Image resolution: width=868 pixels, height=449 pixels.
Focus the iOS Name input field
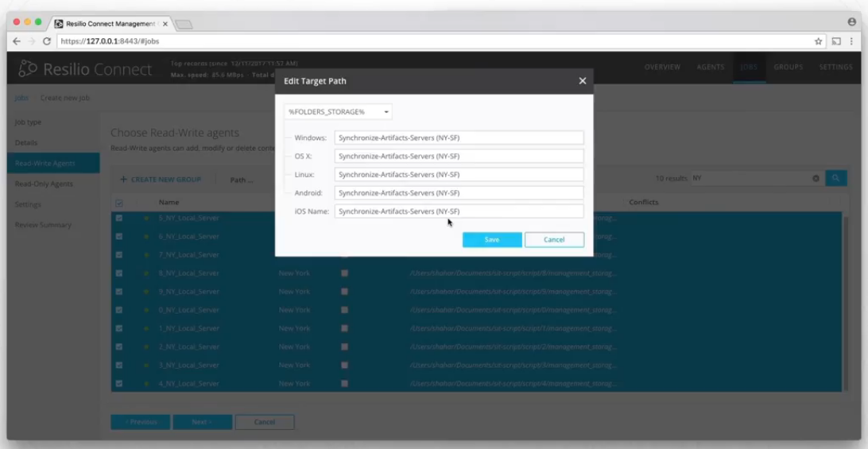459,211
